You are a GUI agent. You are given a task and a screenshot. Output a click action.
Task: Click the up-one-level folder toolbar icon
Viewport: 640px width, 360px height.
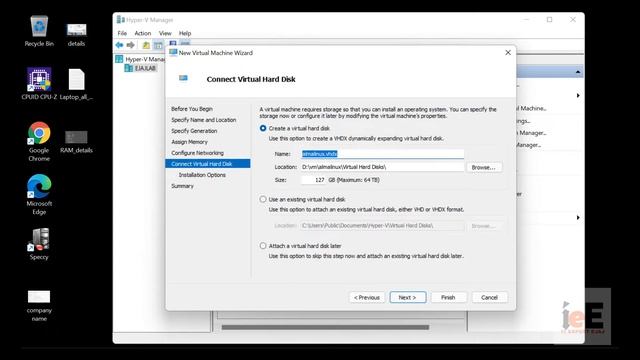[x=146, y=45]
